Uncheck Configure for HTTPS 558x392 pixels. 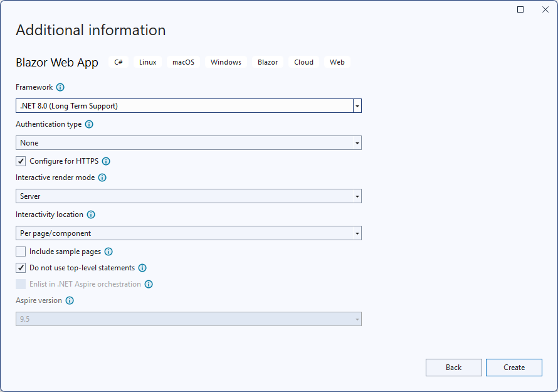[x=21, y=161]
